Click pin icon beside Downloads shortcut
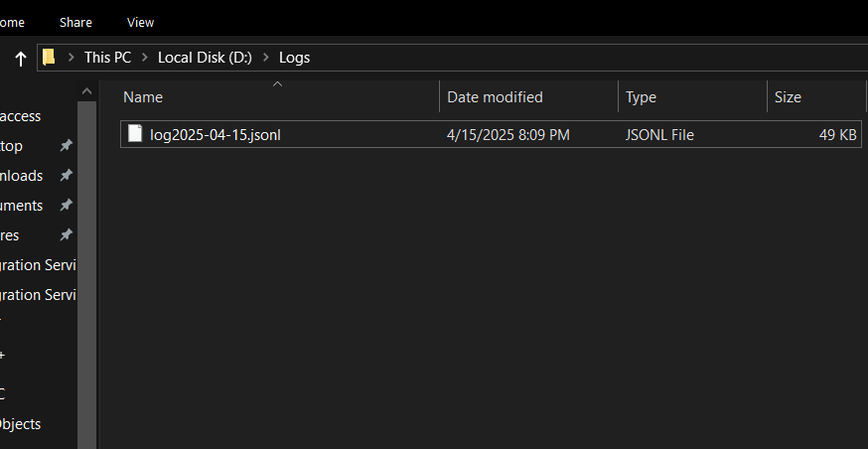868x449 pixels. (66, 176)
